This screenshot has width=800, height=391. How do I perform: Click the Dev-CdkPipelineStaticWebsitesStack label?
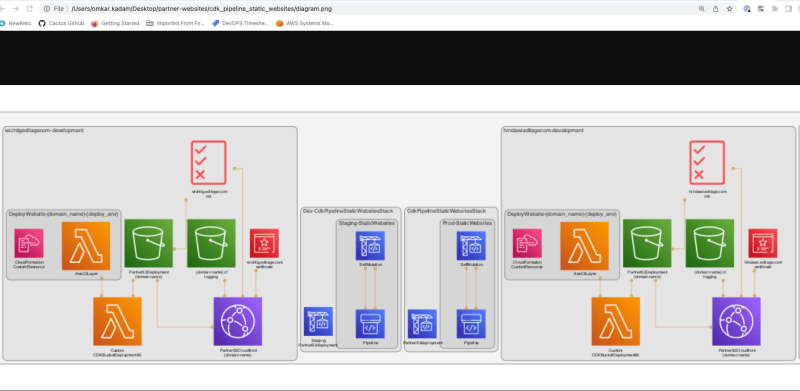(x=348, y=211)
